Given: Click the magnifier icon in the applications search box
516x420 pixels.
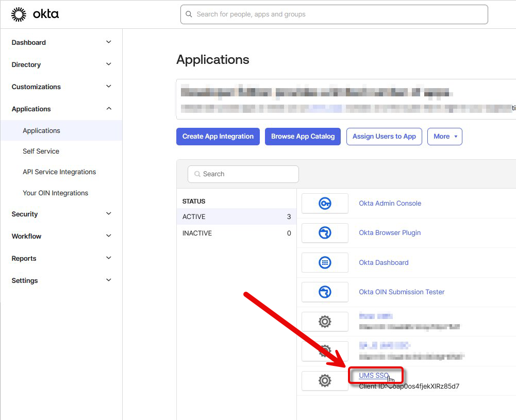Looking at the screenshot, I should click(x=197, y=174).
